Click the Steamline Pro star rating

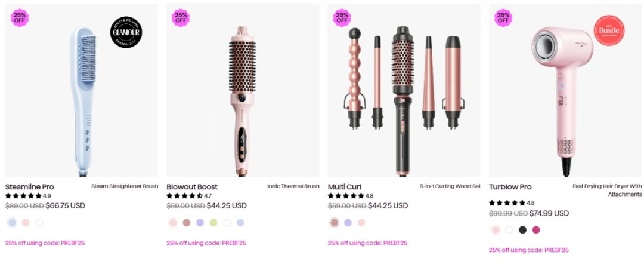coord(24,196)
